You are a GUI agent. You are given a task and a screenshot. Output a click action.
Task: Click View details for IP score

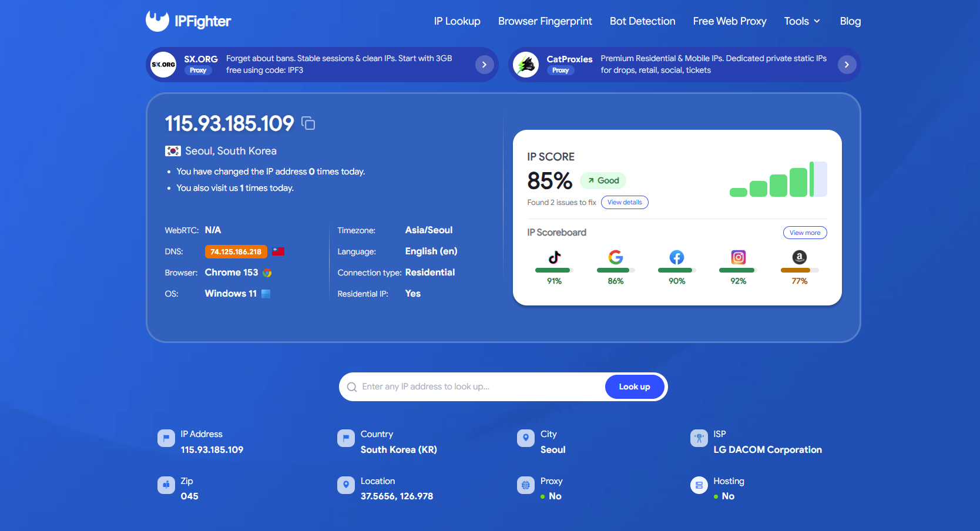[x=625, y=203]
